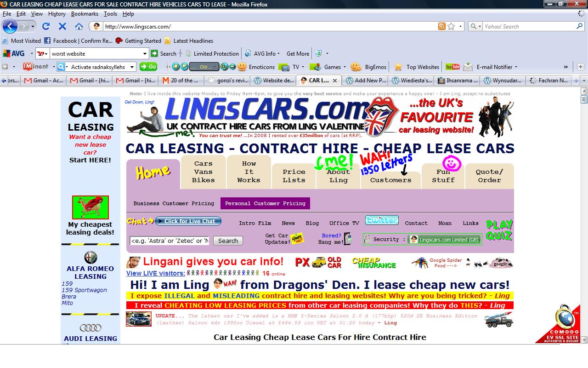Bookmark this page with the star
588x368 pixels.
pos(451,26)
